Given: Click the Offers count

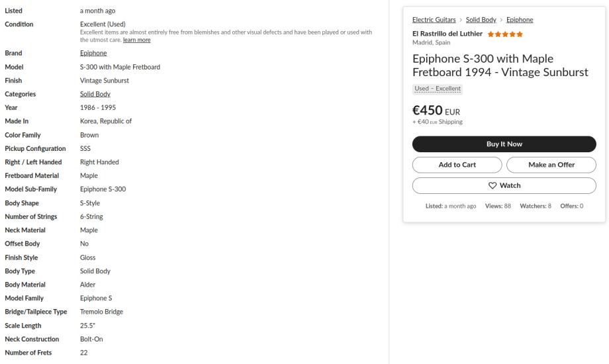Looking at the screenshot, I should 571,206.
